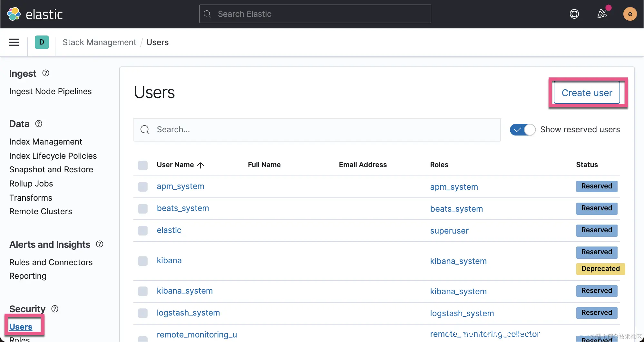Sort by User Name arrow icon

200,165
